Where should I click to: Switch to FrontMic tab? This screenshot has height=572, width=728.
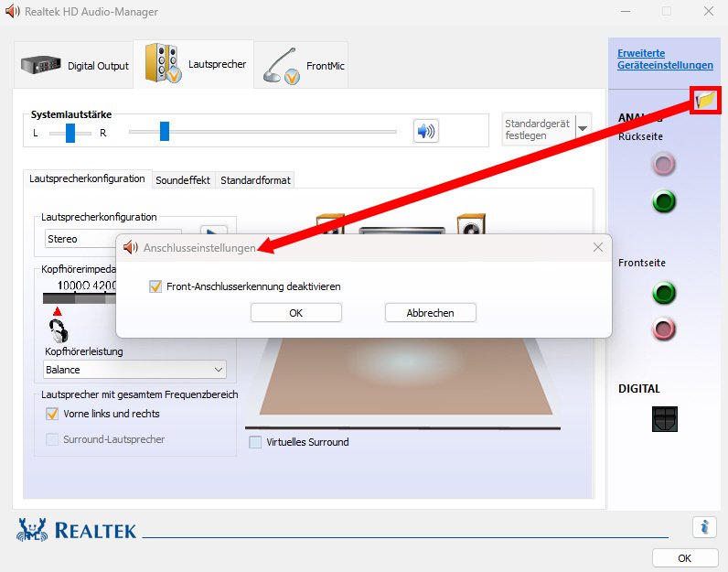[301, 65]
